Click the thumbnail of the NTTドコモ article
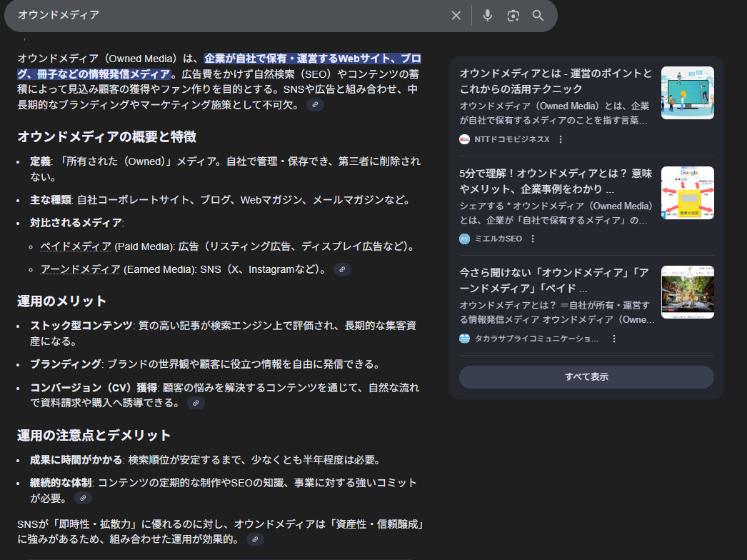 pos(687,93)
